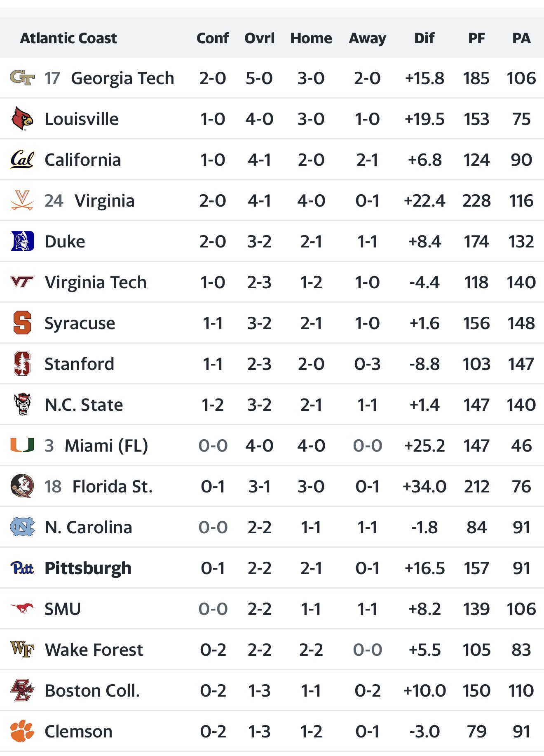Select the Boston Coll. team name
The width and height of the screenshot is (544, 756).
[x=92, y=690]
